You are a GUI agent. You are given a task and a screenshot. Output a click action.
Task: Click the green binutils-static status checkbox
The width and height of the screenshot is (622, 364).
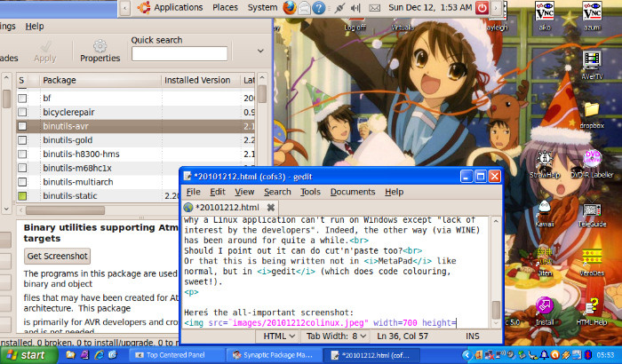click(x=22, y=195)
